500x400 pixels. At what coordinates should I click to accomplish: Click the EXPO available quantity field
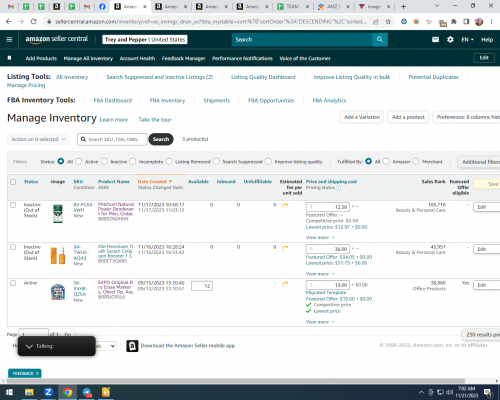[202, 286]
